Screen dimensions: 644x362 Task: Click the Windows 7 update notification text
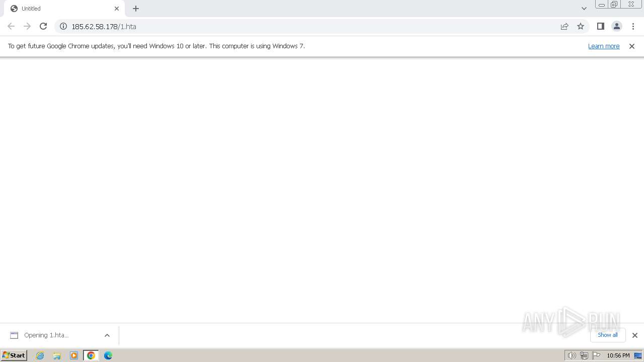tap(156, 46)
